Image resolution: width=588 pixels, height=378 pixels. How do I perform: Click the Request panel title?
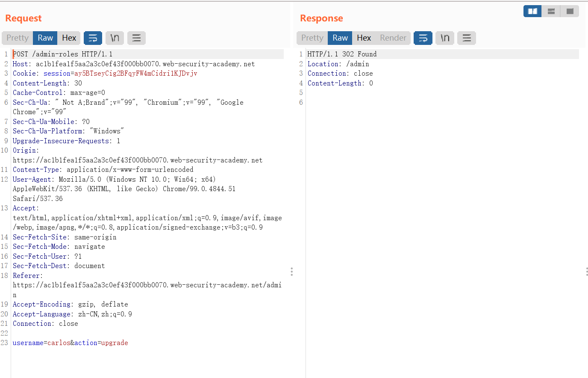[x=24, y=18]
